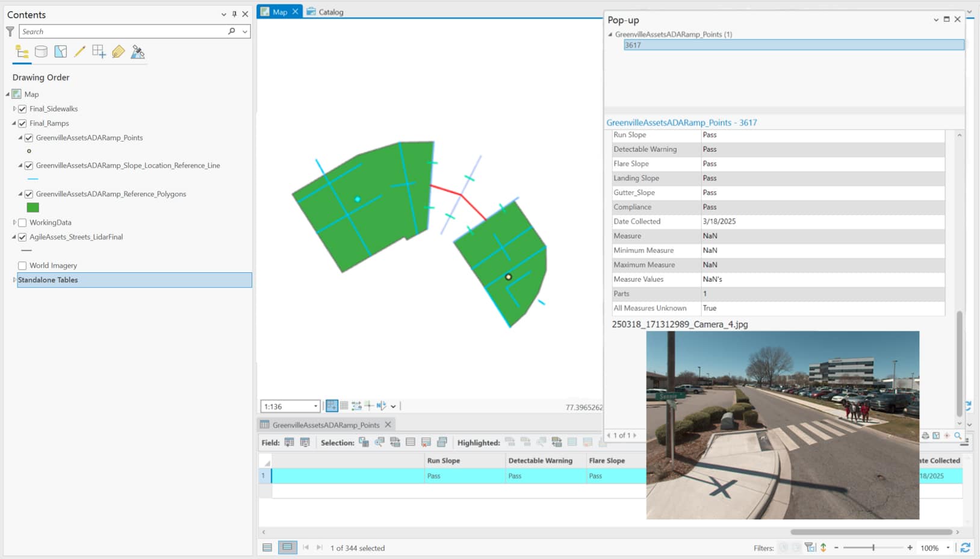Enable the World Imagery layer

tap(22, 266)
